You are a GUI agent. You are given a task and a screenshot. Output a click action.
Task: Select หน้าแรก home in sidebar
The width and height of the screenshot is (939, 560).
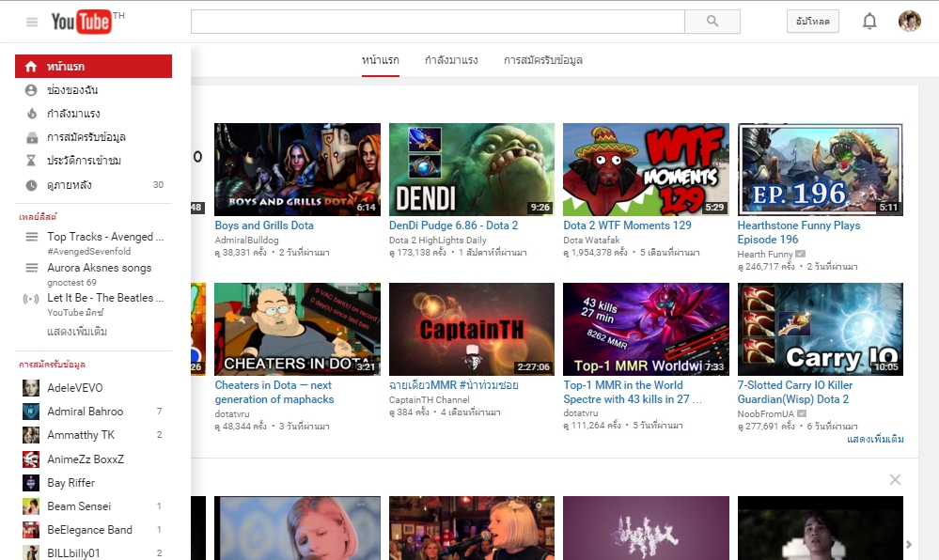[x=93, y=66]
